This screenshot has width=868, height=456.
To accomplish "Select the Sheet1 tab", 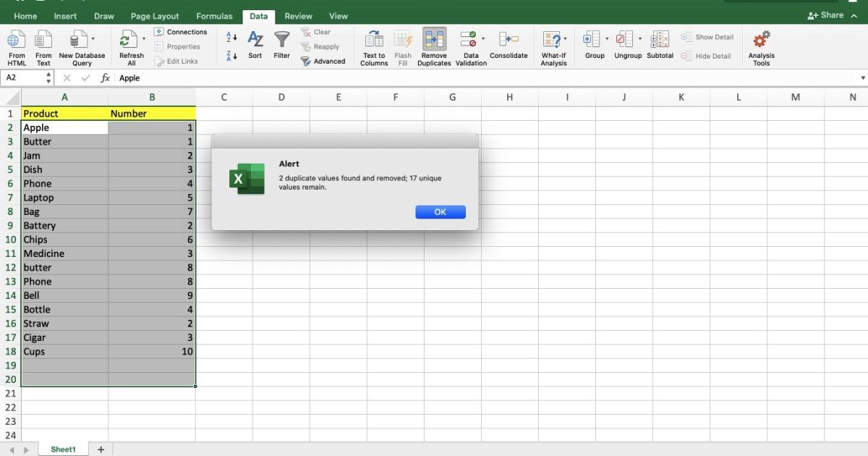I will [63, 449].
